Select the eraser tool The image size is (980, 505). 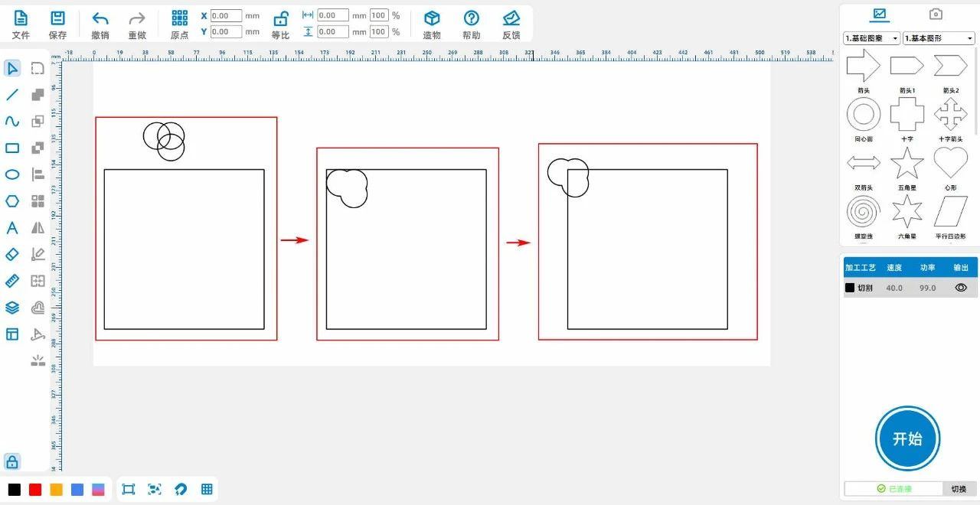tap(12, 254)
